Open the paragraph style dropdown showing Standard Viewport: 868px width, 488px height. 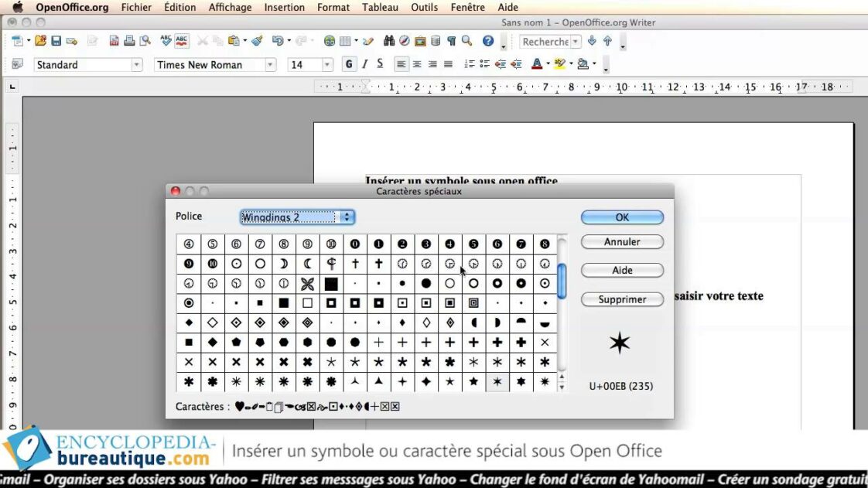(138, 64)
